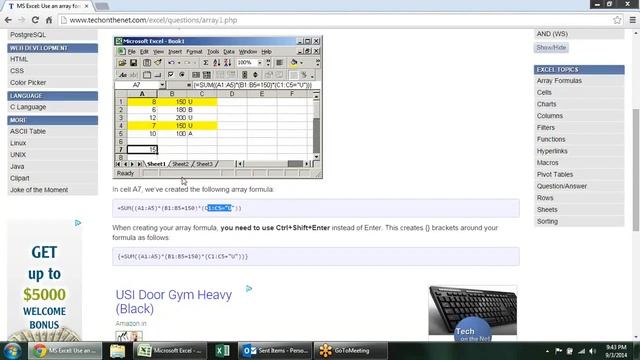Open the Sorting topic link
This screenshot has height=360, width=640.
click(547, 221)
